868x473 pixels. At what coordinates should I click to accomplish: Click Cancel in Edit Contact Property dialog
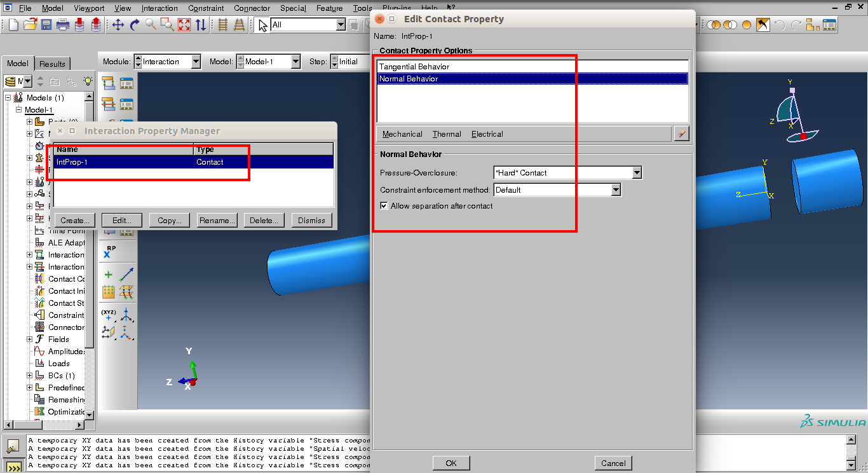click(613, 463)
